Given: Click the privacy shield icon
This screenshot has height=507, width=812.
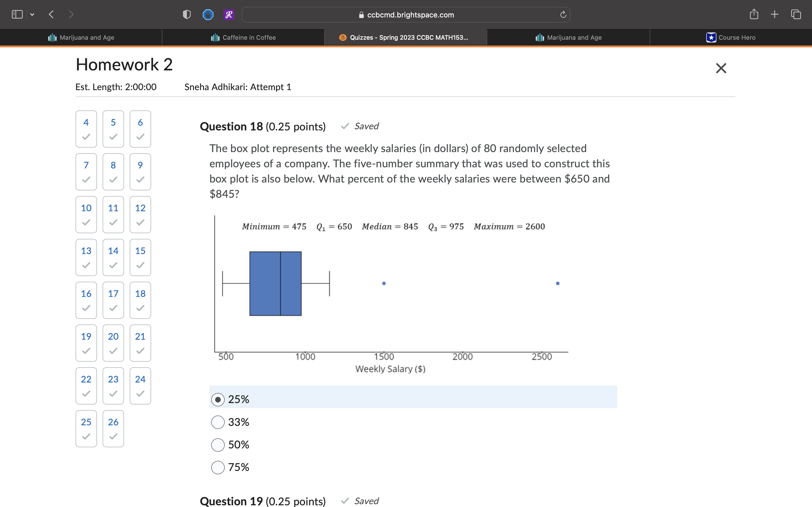Looking at the screenshot, I should pyautogui.click(x=187, y=14).
